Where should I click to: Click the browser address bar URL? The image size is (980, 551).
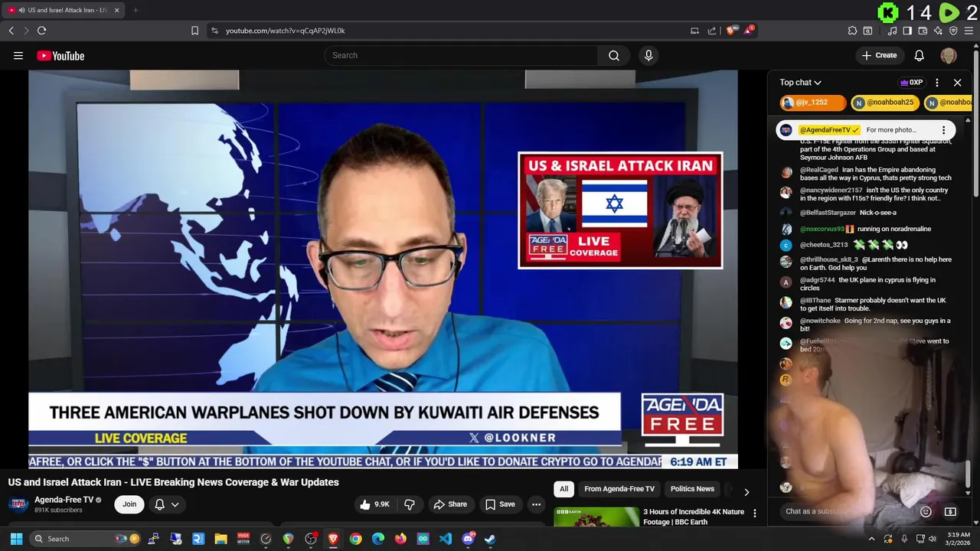pos(286,31)
